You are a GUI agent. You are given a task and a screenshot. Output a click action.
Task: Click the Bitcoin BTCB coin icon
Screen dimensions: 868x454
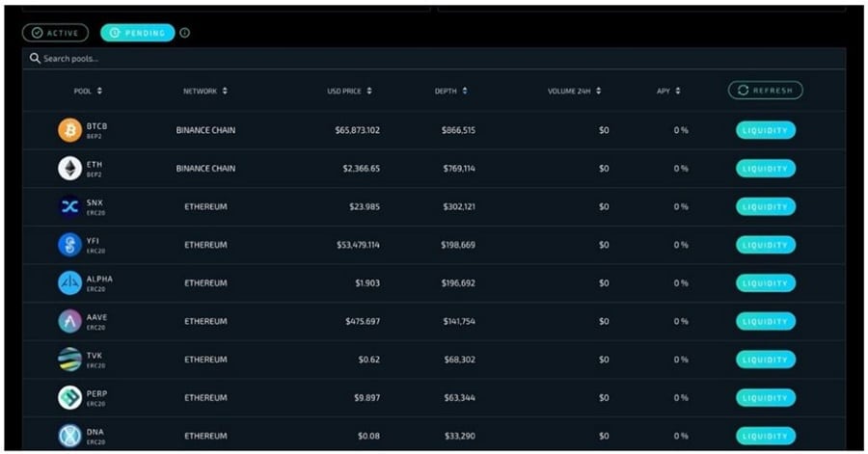coord(69,130)
